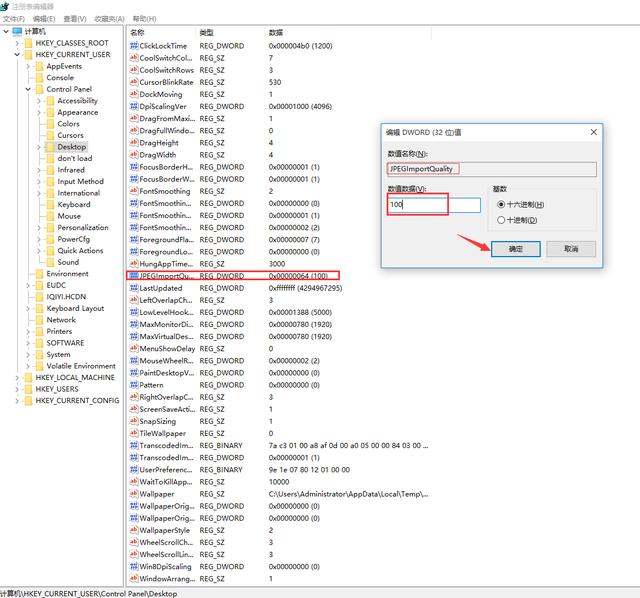Click the Environment key folder icon
This screenshot has height=598, width=640.
[39, 273]
